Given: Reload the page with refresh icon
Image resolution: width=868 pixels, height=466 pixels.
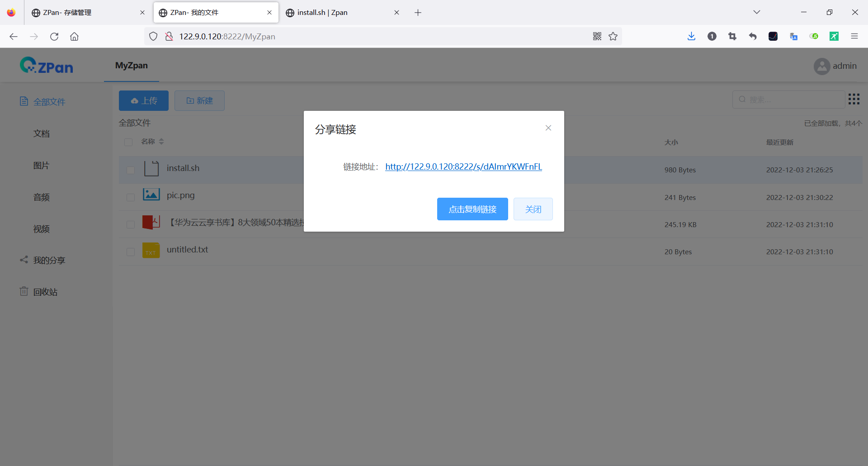Looking at the screenshot, I should pos(54,37).
